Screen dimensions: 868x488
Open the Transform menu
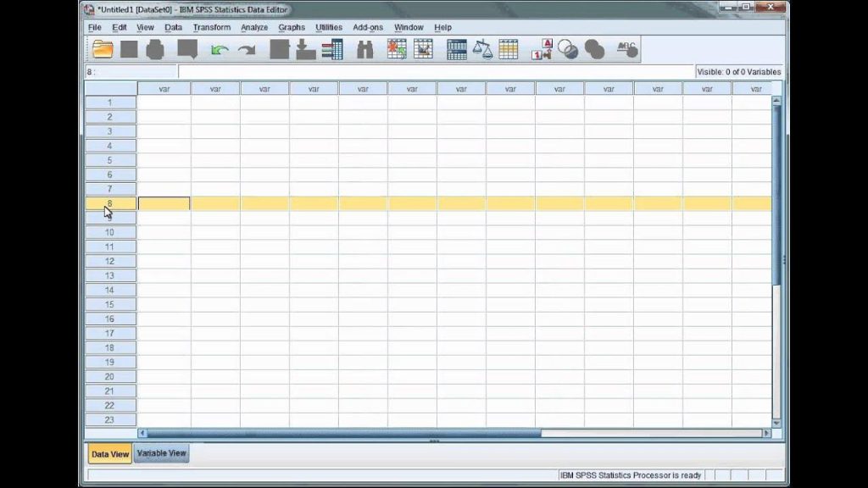click(211, 27)
